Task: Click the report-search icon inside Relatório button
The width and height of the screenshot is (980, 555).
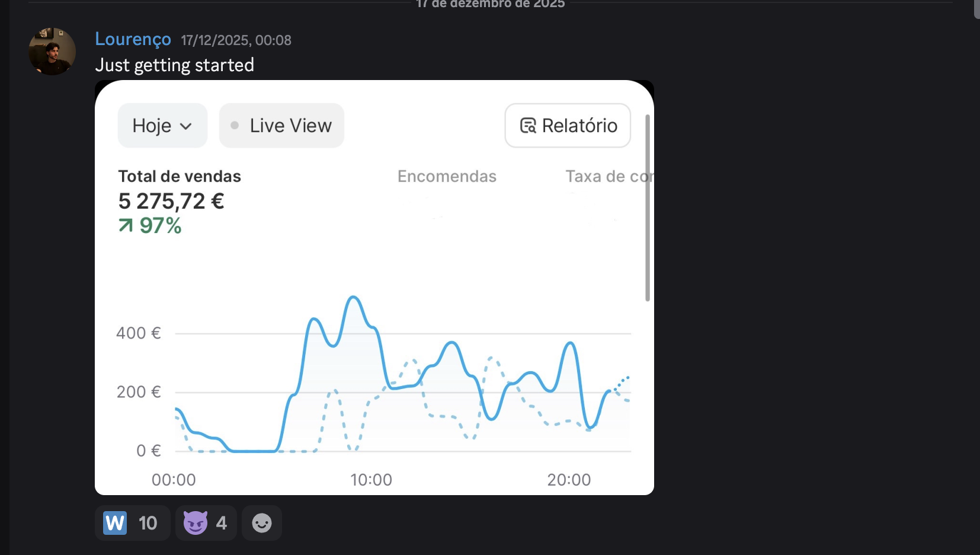Action: (528, 126)
